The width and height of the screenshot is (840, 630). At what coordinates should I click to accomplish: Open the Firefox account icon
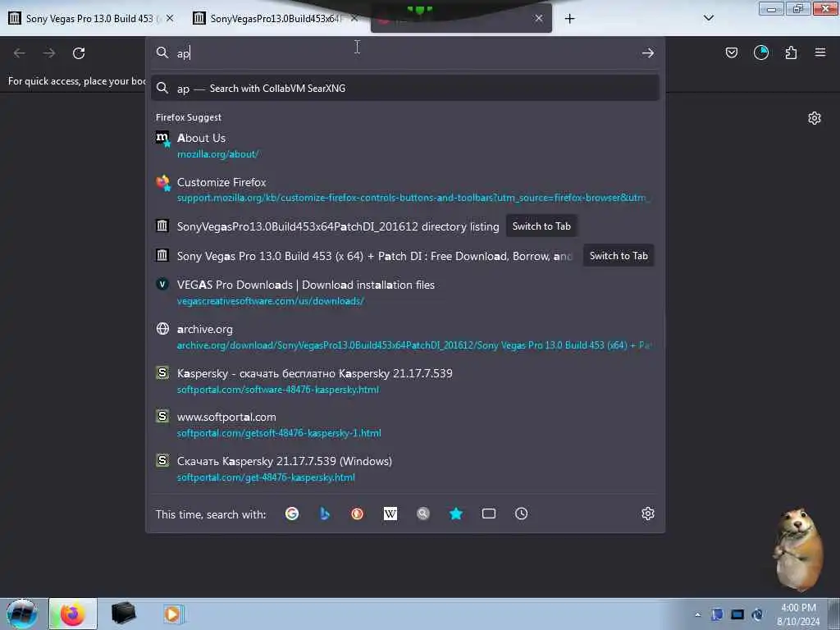[761, 52]
